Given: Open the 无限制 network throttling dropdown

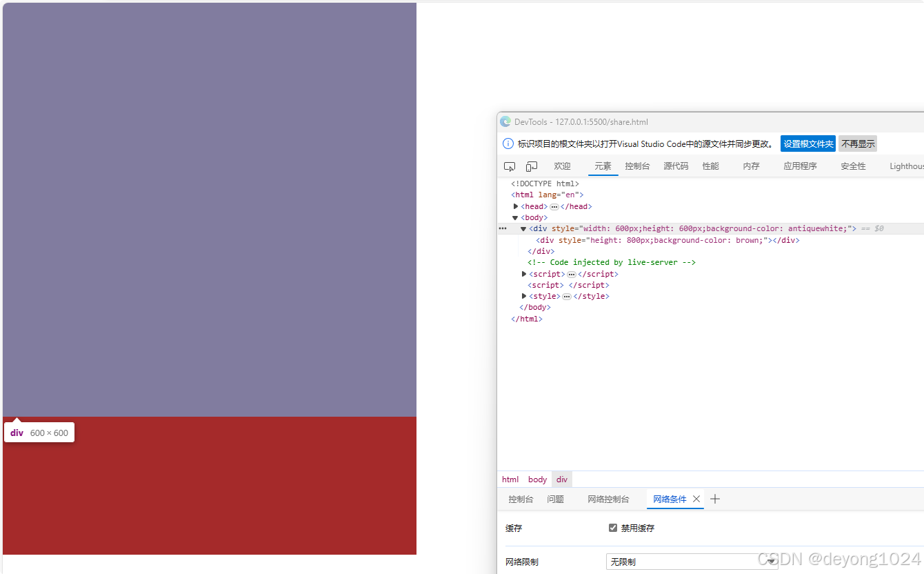Looking at the screenshot, I should tap(692, 562).
